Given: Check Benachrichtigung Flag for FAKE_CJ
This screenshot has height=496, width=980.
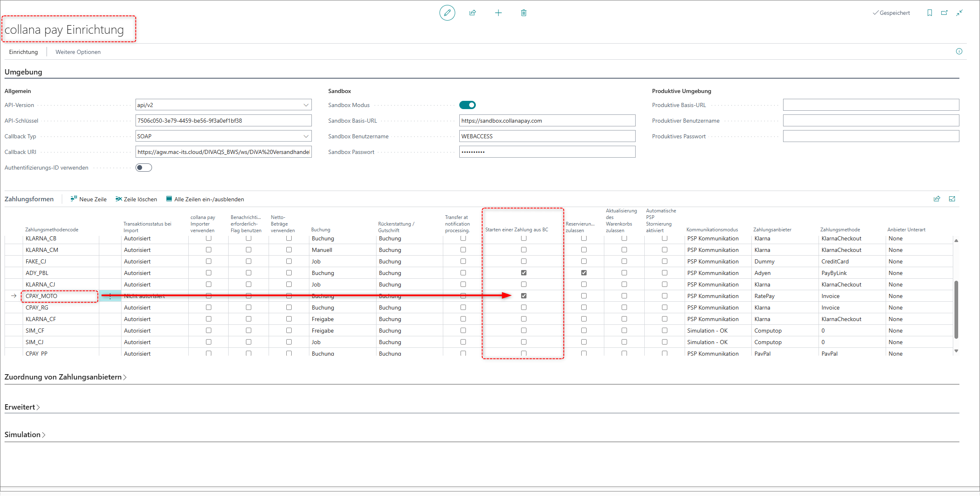Looking at the screenshot, I should click(x=248, y=261).
